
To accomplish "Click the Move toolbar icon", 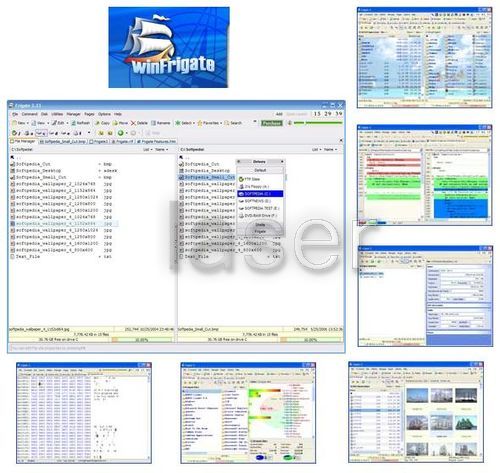I will click(115, 123).
